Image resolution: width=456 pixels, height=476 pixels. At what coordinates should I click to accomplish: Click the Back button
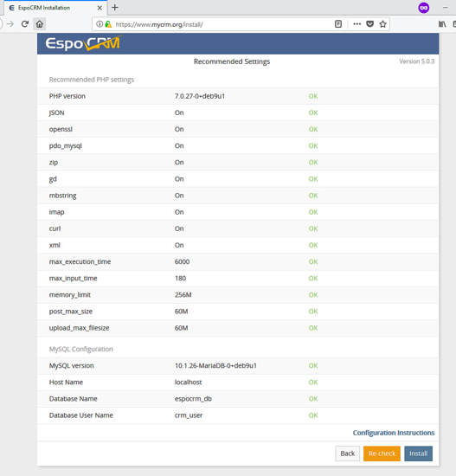348,453
